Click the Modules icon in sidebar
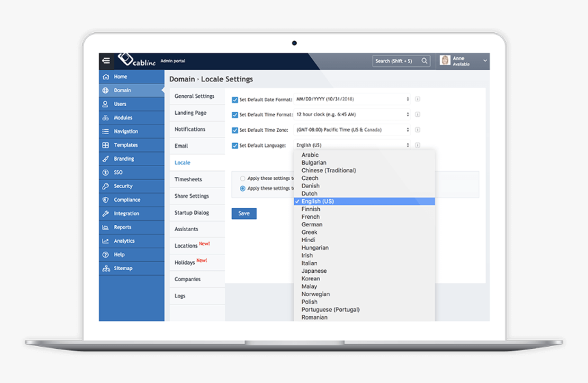588x383 pixels. (x=106, y=118)
